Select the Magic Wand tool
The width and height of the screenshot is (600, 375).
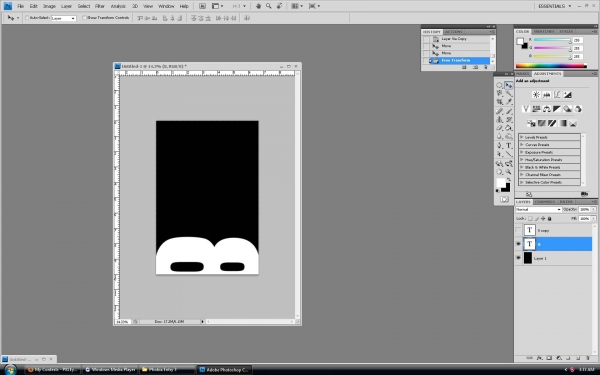509,93
